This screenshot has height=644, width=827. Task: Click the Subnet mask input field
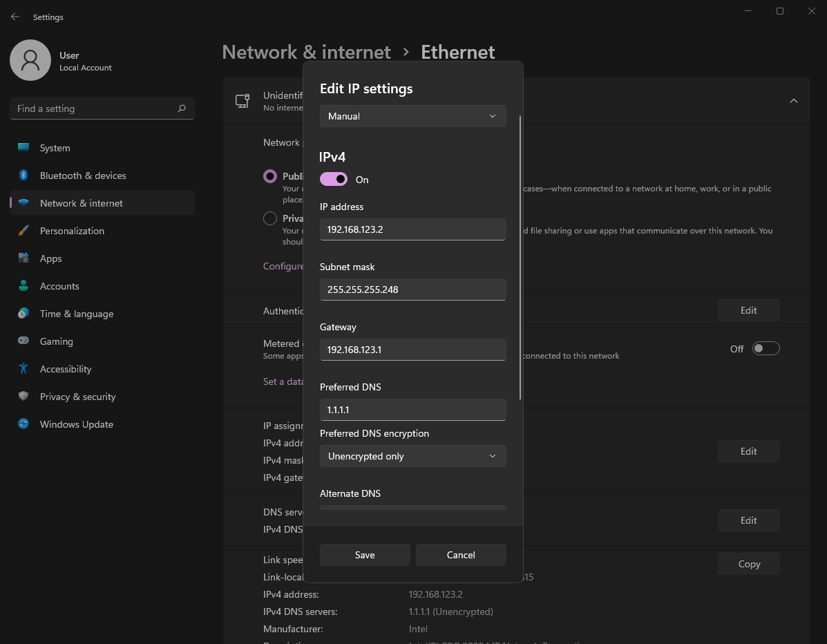point(412,290)
